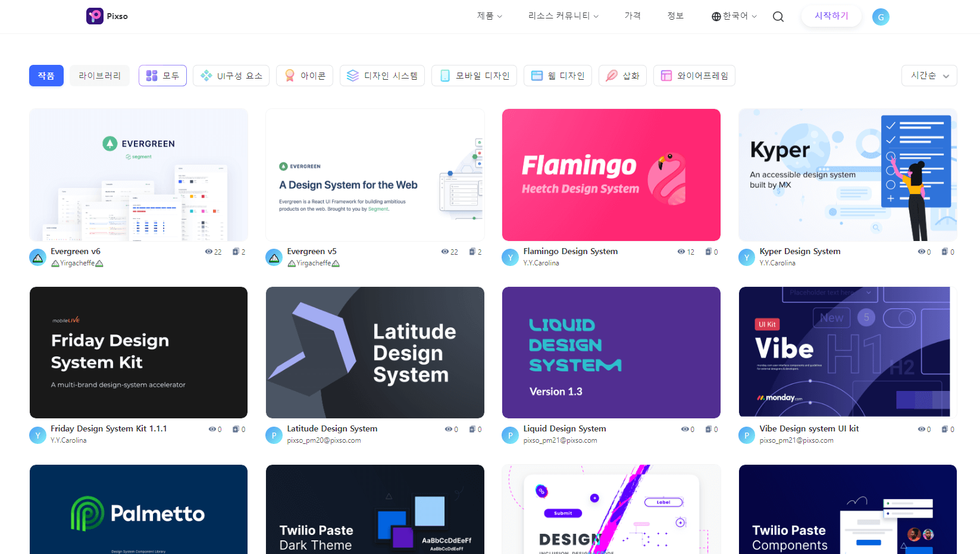Open the Twilio Paste Dark Theme thumbnail
Screen dimensions: 980x554
click(x=375, y=509)
